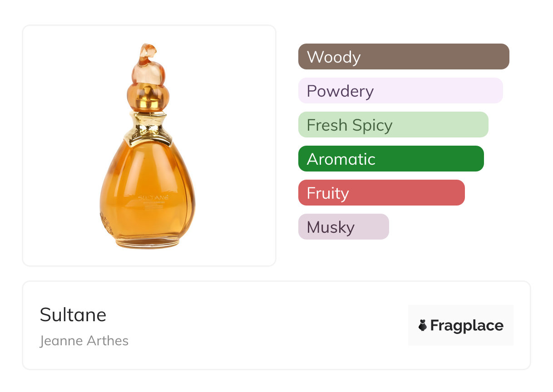
Task: Click the Fresh Spicy text label
Action: [350, 125]
